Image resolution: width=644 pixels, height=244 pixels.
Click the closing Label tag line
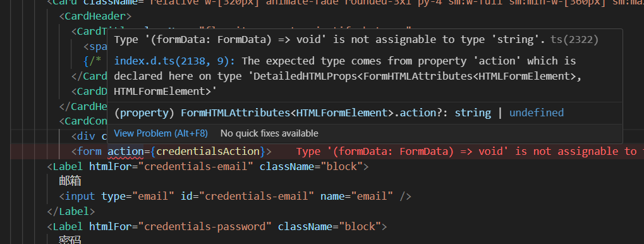[x=71, y=212]
